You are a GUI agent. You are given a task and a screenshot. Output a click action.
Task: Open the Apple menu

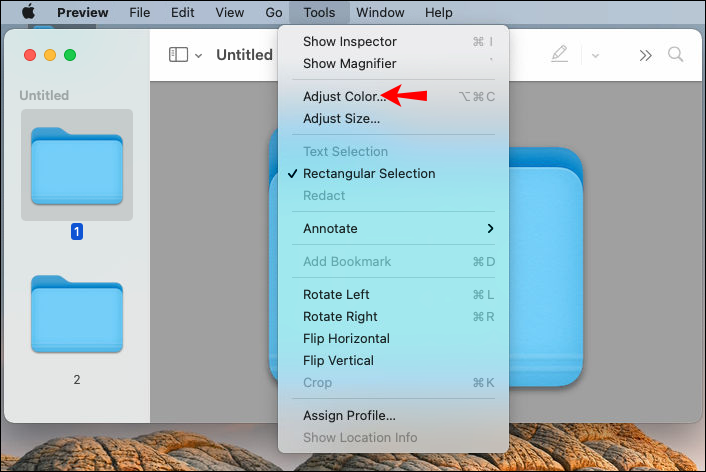point(27,13)
